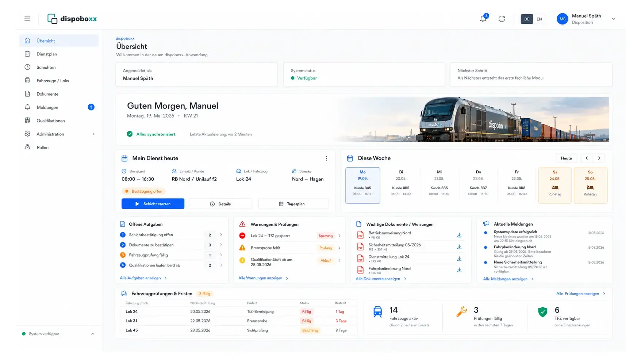Open Qualifikation läuft ab warning chevron

click(339, 261)
